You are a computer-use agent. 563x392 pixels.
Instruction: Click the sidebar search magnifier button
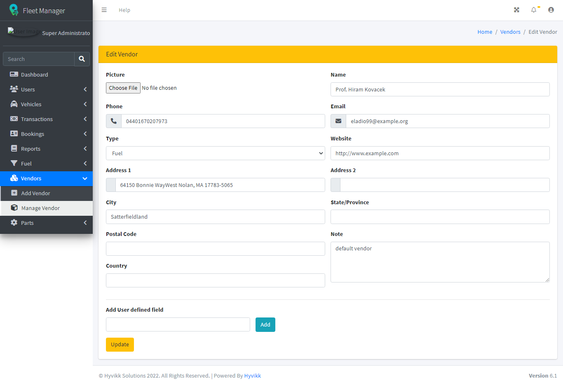click(82, 59)
